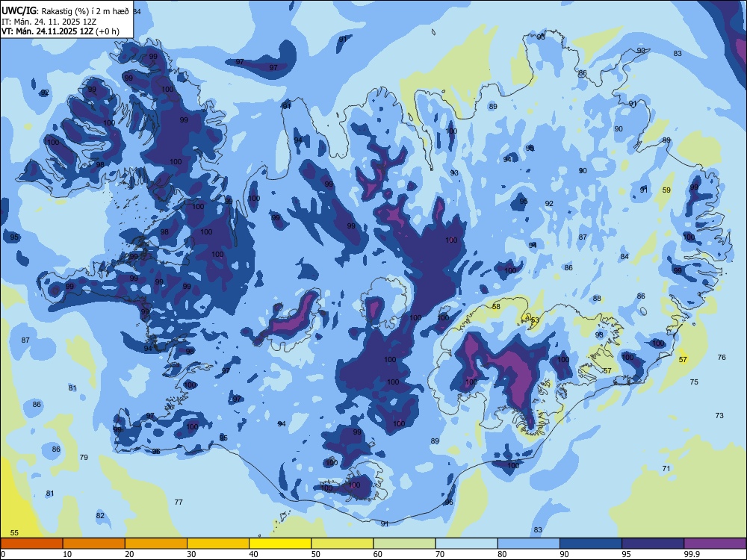Viewport: 747px width, 560px height.
Task: Click the '99.9' legend tick label
Action: (x=692, y=554)
